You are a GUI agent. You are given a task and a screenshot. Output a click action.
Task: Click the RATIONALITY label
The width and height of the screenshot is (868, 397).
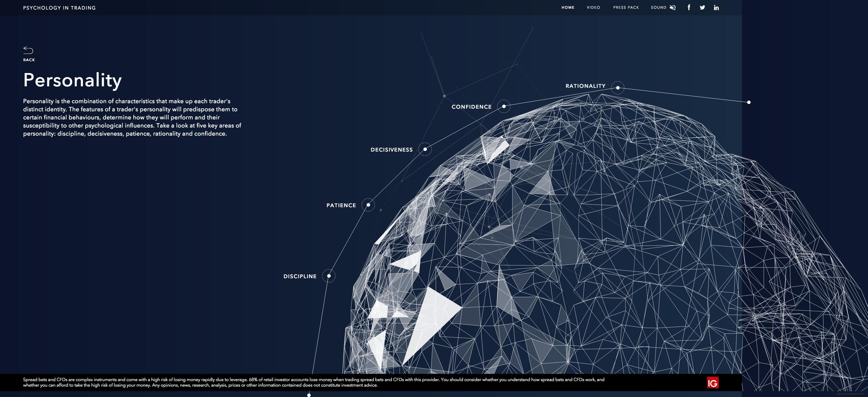pos(585,86)
